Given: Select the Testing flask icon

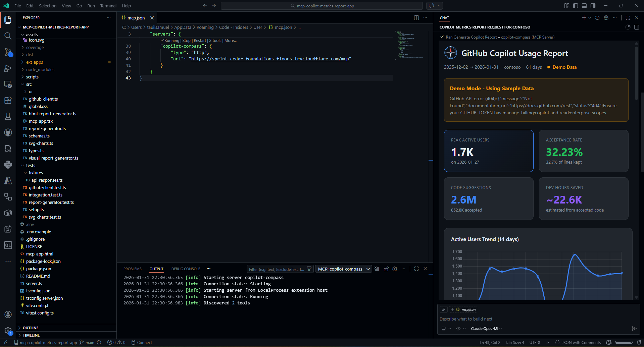Looking at the screenshot, I should (x=8, y=116).
